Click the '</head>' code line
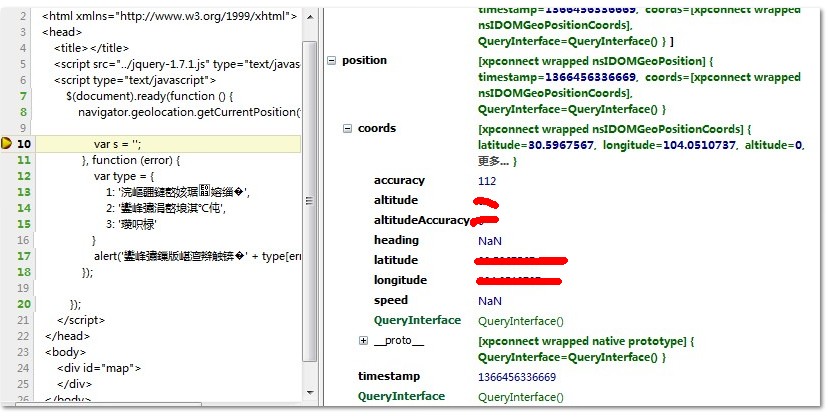 [68, 336]
